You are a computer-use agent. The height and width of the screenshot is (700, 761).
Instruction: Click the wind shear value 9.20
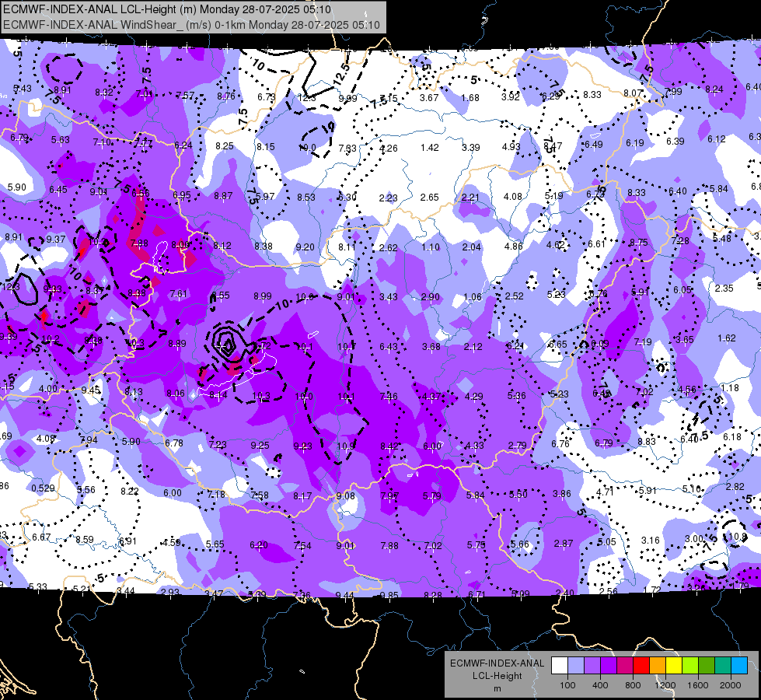click(305, 247)
